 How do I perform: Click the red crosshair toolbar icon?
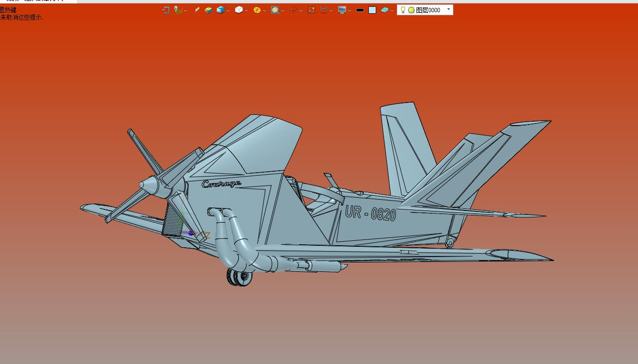click(293, 10)
